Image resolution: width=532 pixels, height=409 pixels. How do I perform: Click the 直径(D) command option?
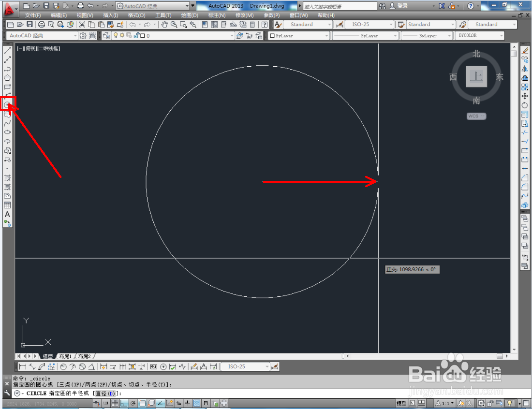pos(105,394)
